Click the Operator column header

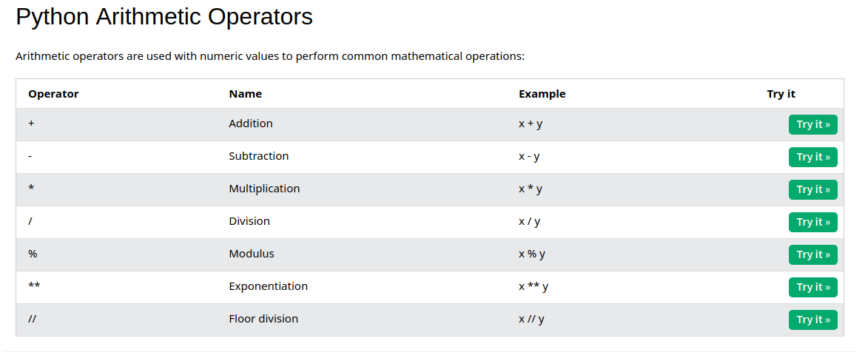[x=53, y=94]
